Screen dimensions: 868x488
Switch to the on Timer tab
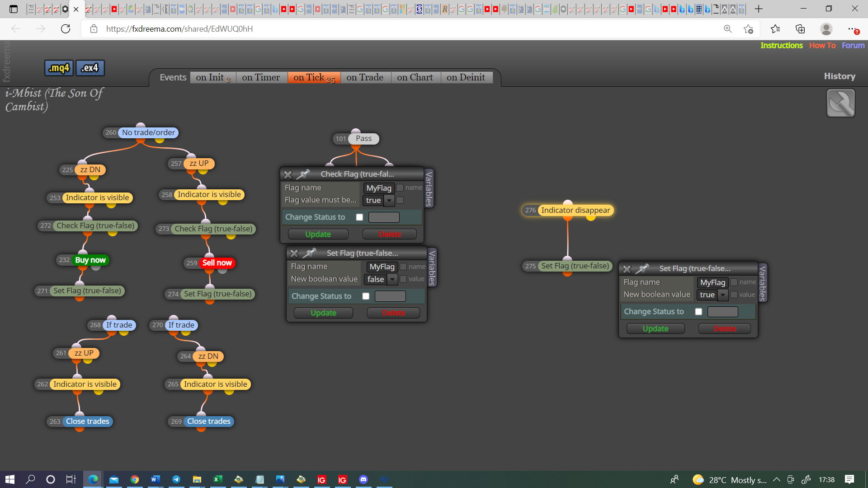[x=261, y=77]
